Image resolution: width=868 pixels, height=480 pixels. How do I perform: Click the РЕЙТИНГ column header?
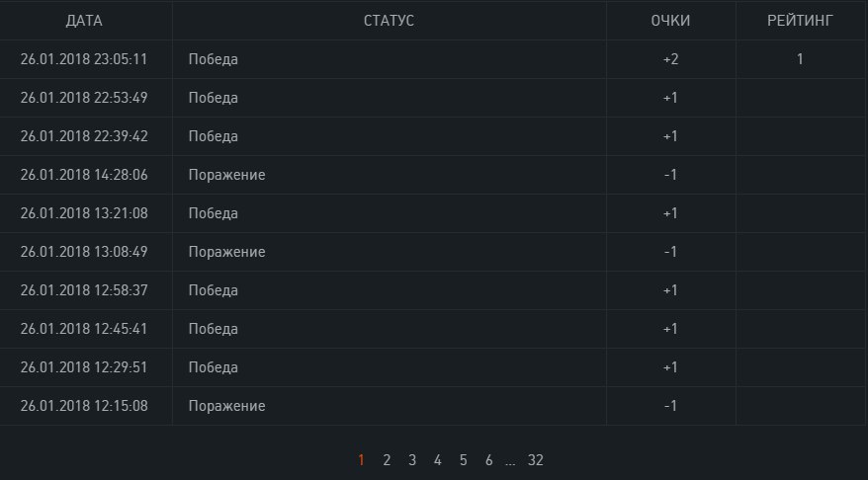click(x=800, y=20)
